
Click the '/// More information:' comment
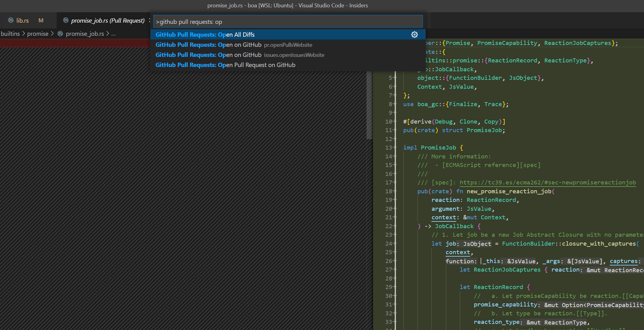[x=454, y=157]
